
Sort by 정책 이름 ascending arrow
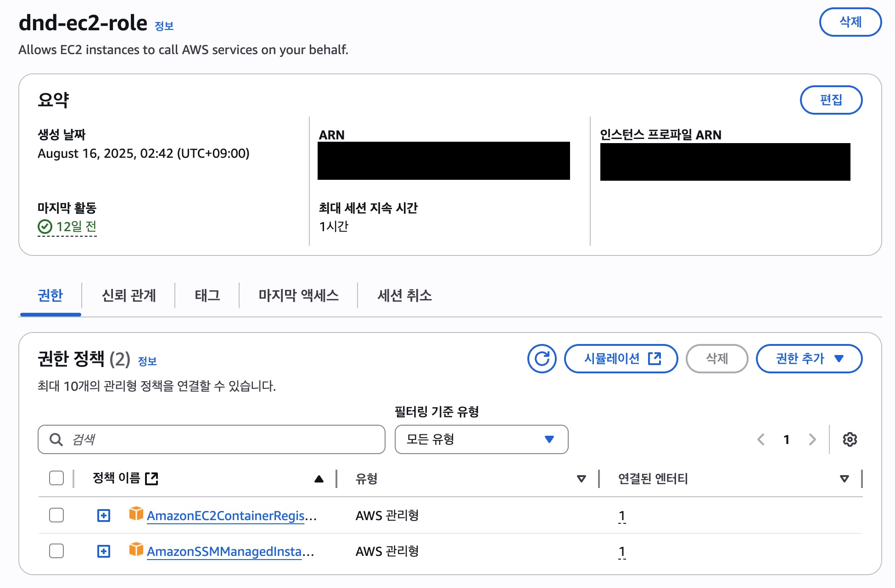coord(319,479)
